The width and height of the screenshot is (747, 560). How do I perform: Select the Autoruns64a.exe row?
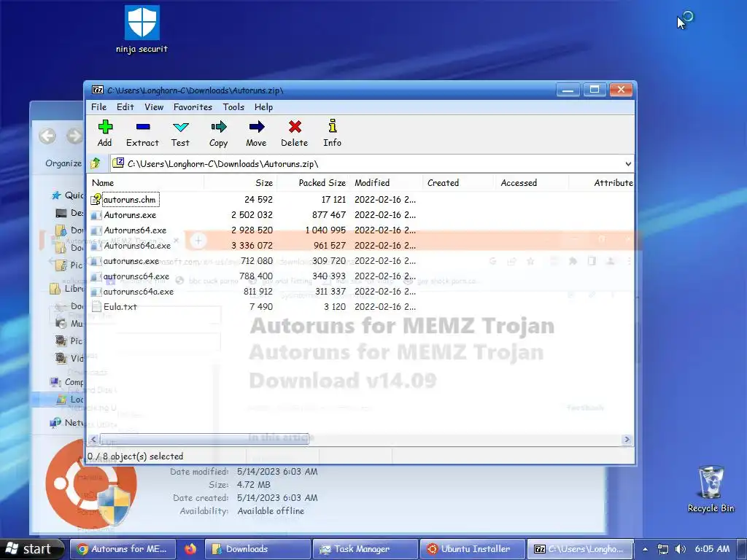point(360,246)
